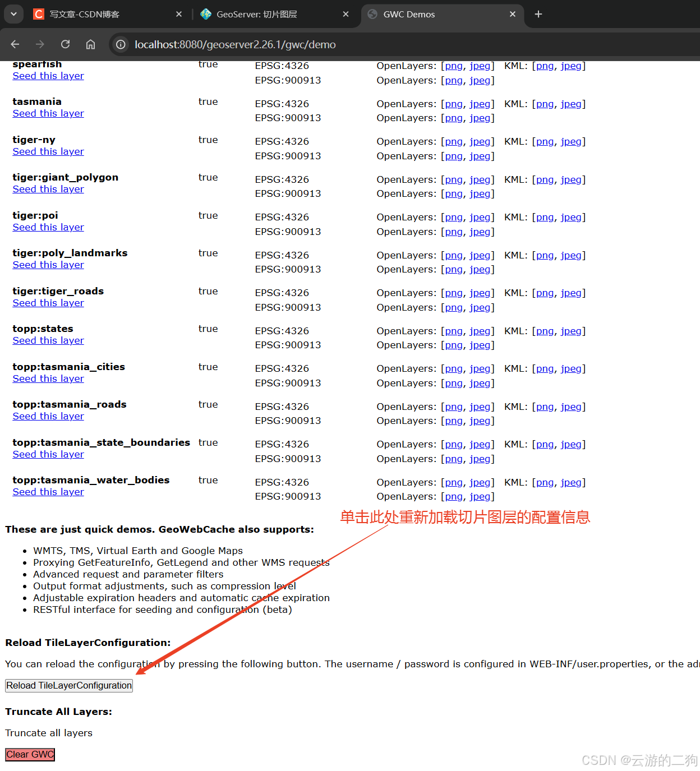The height and width of the screenshot is (771, 700).
Task: Click 'Advanced request and parameter filters' bullet
Action: (128, 574)
